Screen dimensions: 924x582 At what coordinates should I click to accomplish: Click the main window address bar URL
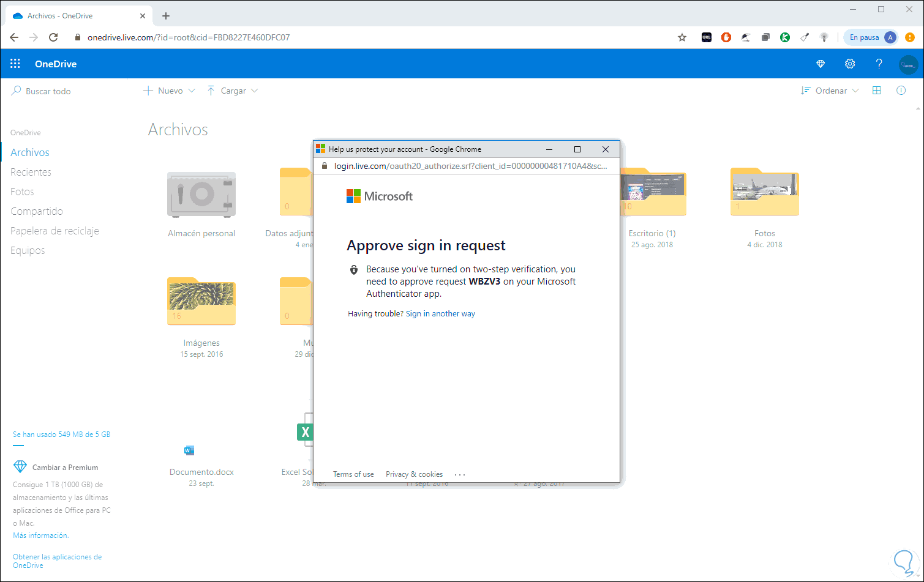point(189,37)
